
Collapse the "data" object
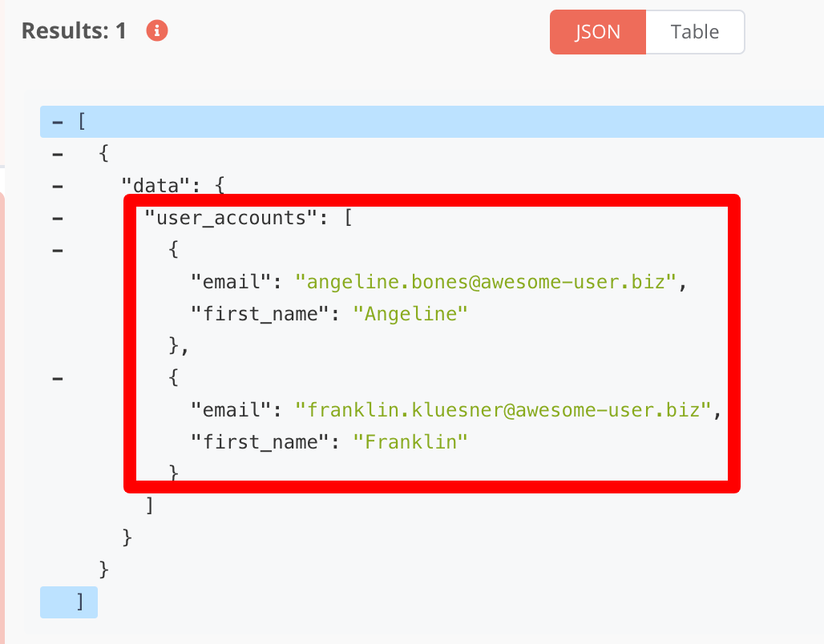(57, 186)
